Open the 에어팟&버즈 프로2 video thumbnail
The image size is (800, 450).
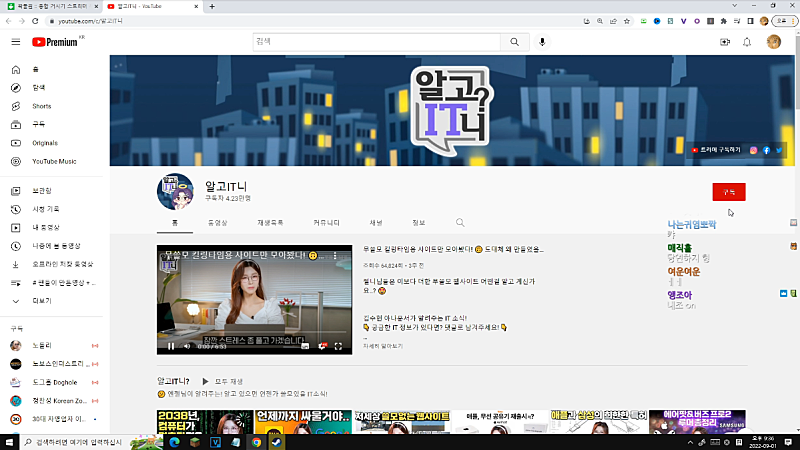pos(697,422)
